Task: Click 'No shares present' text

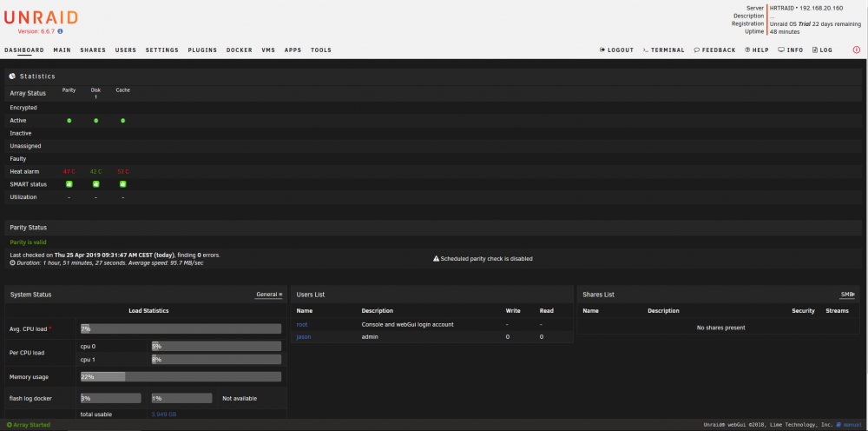Action: 720,328
